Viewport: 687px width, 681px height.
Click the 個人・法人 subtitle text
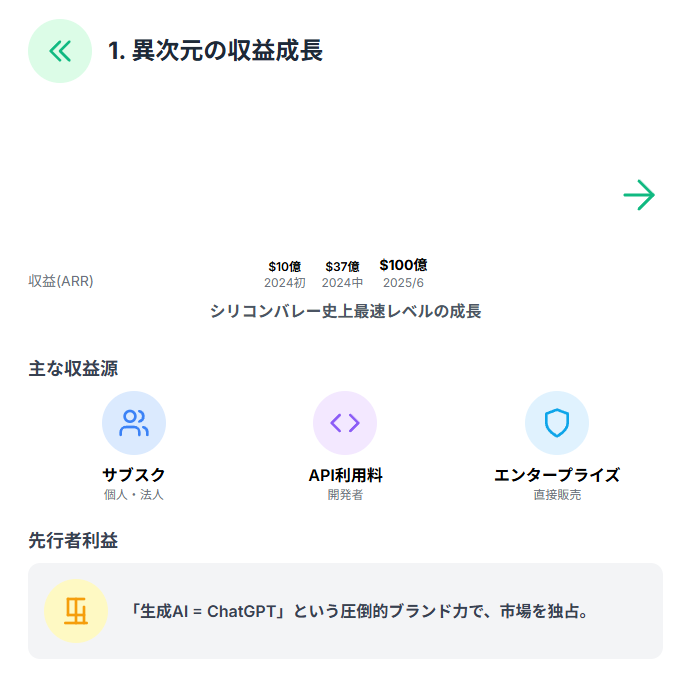click(x=134, y=495)
